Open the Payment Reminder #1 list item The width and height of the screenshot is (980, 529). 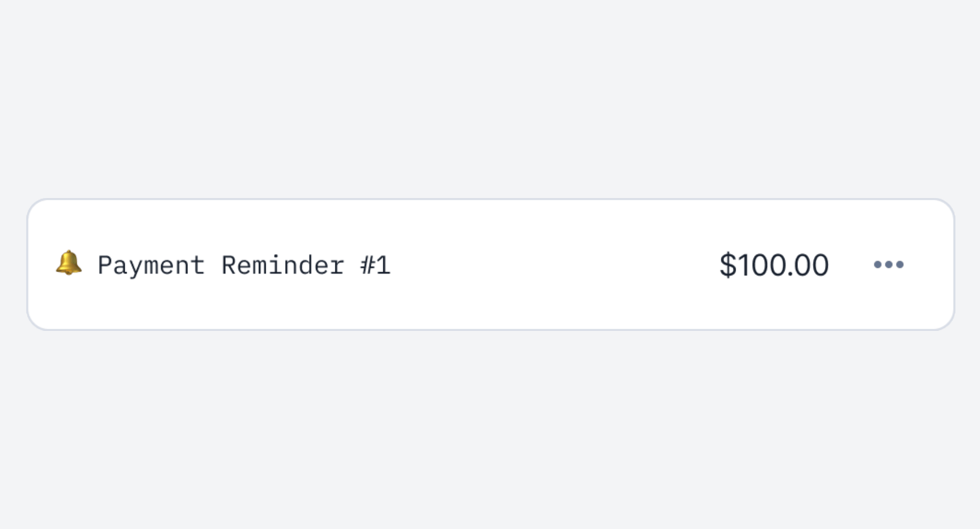click(491, 264)
